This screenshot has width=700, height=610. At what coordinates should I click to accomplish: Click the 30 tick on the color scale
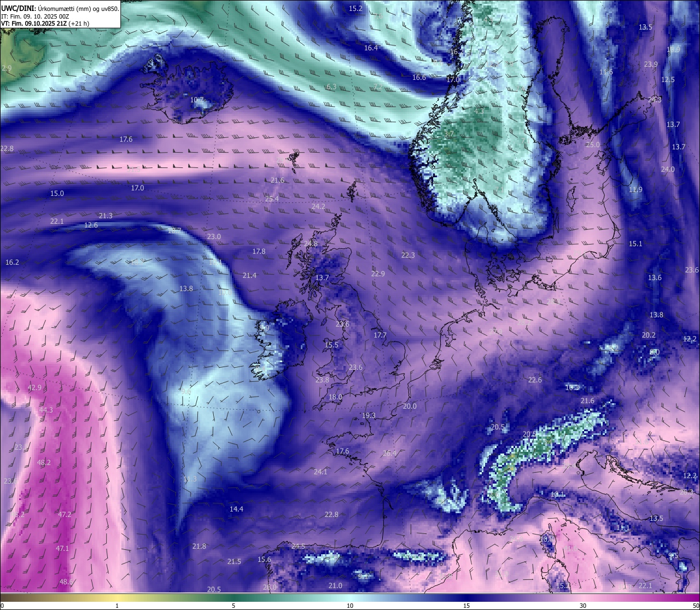click(x=583, y=606)
